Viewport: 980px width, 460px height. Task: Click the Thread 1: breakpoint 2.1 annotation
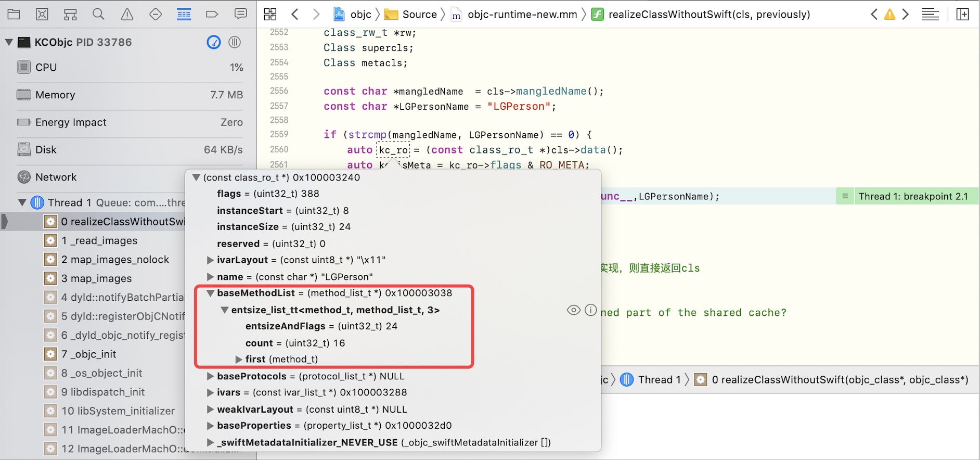pyautogui.click(x=913, y=196)
